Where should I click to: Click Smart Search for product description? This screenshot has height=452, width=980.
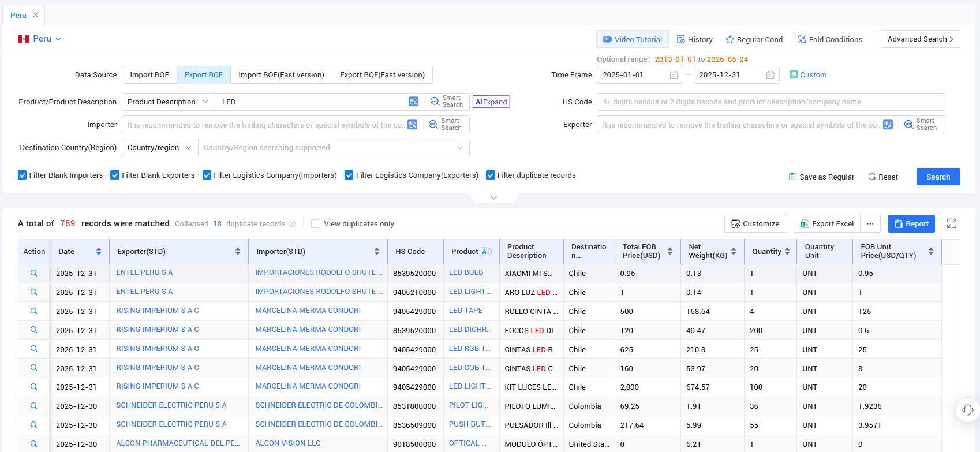(447, 102)
